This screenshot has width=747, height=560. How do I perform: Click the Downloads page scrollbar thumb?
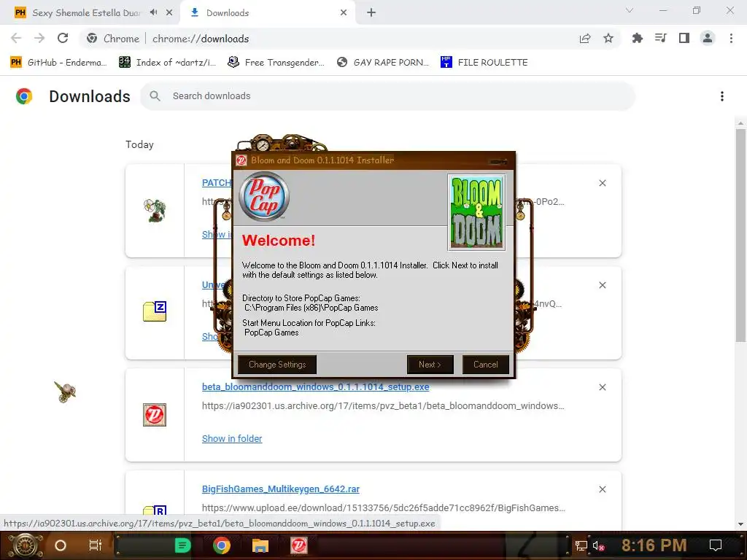pos(740,236)
